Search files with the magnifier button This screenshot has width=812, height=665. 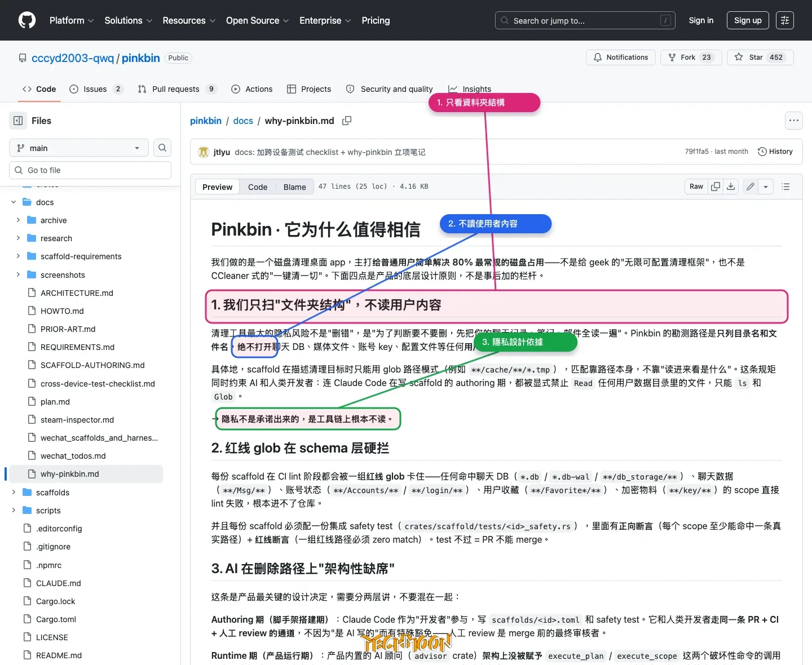tap(162, 148)
